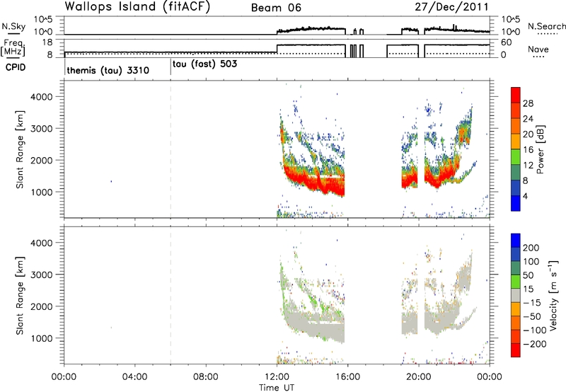Click the 'Freq. [MHz]' axis label

(x=13, y=48)
